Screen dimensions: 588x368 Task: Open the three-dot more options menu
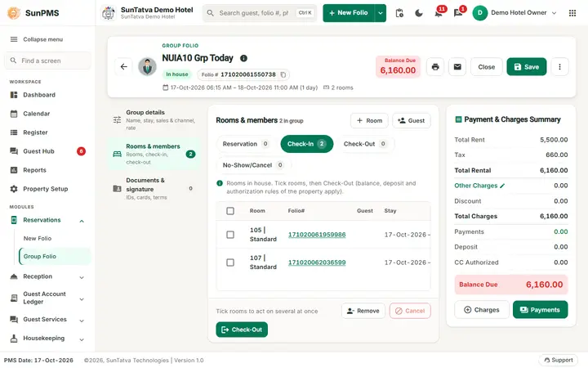click(559, 67)
